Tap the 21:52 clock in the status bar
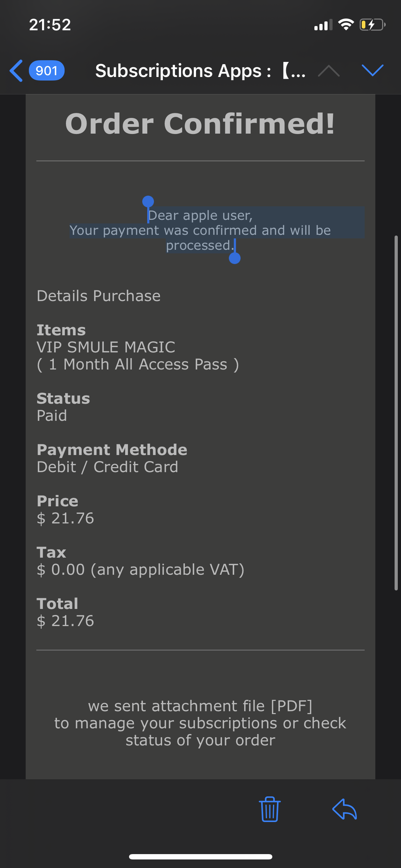401x868 pixels. pos(50,25)
